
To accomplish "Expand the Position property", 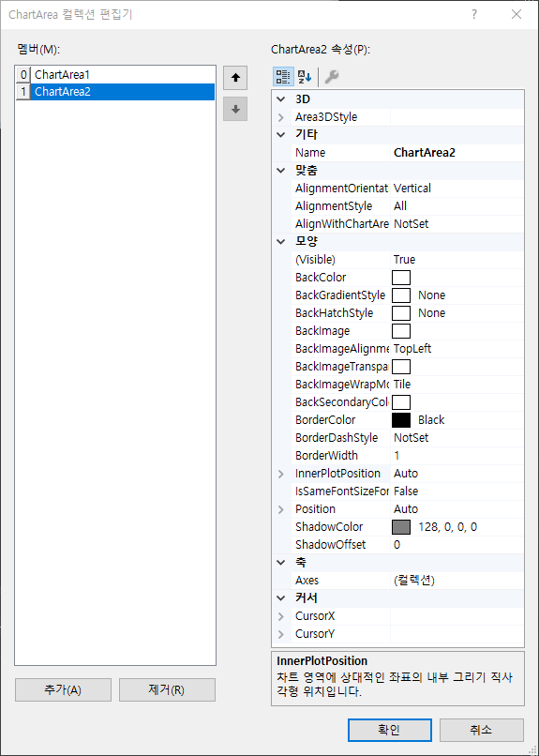I will (281, 509).
